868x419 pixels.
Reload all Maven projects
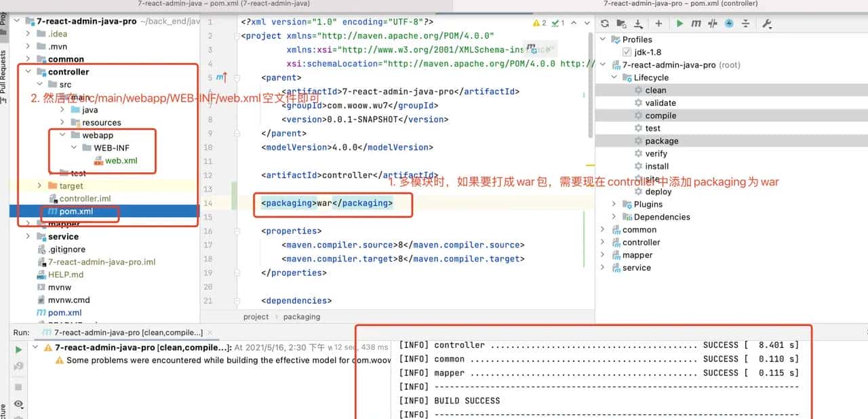pos(604,23)
